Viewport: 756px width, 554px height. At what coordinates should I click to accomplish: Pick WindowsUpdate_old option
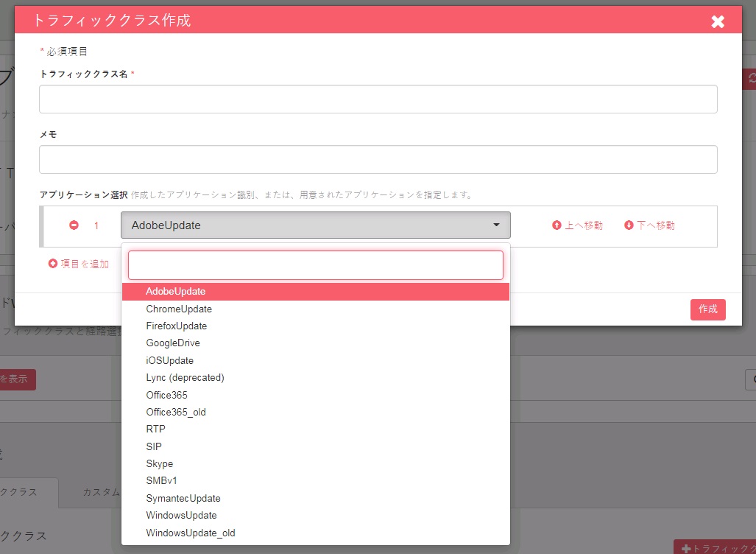[315, 533]
